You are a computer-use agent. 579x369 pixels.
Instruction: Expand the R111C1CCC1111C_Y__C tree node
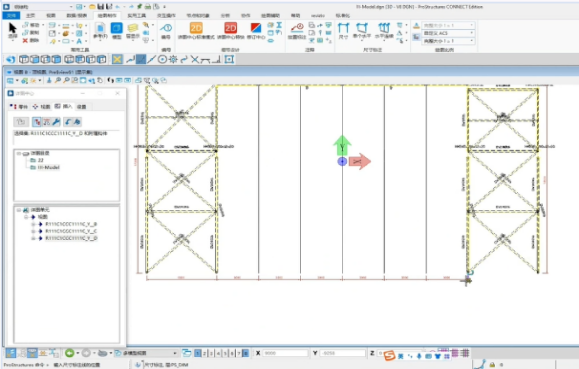33,231
